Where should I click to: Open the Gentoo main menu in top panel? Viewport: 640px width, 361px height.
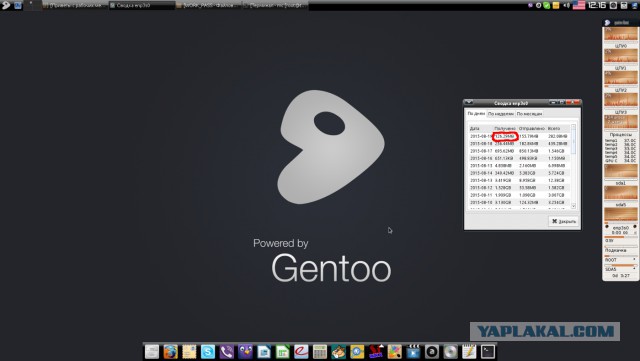point(6,5)
